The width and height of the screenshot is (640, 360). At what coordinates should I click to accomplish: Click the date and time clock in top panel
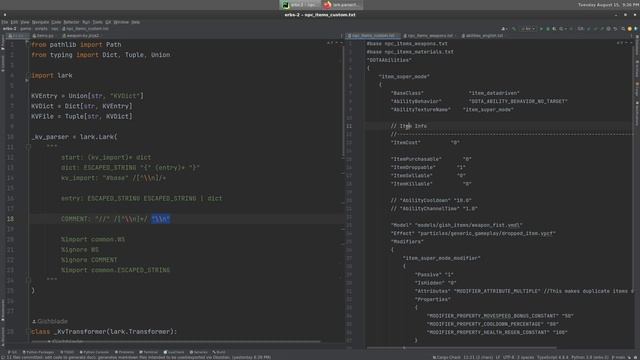tap(608, 5)
